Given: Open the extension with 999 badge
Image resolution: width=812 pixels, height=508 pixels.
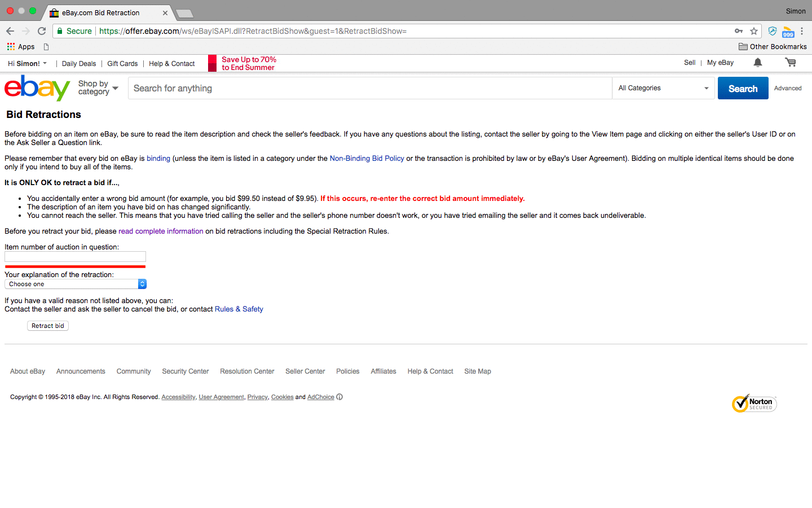Looking at the screenshot, I should click(788, 32).
